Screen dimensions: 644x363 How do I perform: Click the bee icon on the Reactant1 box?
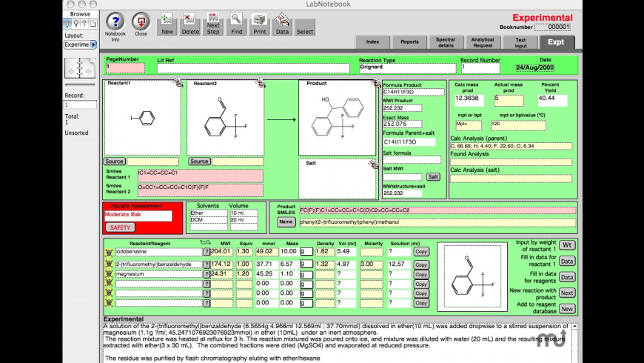[x=178, y=84]
